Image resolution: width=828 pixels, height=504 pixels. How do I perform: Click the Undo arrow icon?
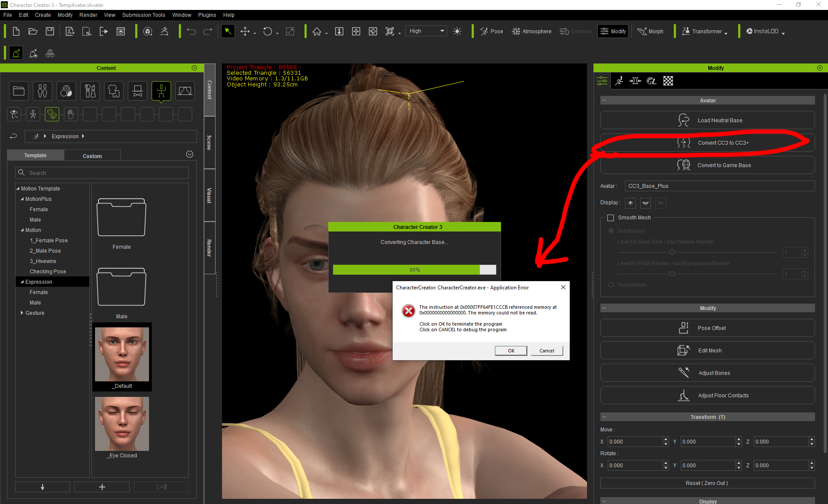point(191,32)
